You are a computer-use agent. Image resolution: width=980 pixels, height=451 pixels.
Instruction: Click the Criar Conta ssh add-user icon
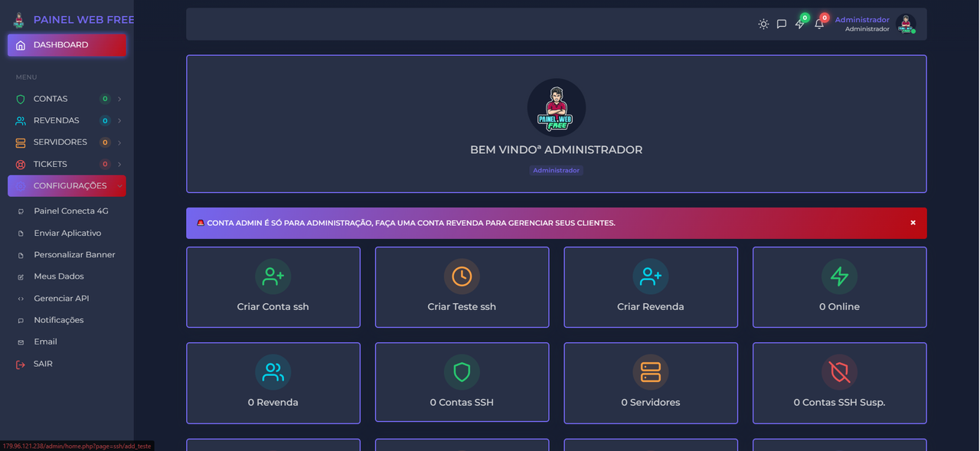[x=273, y=276]
